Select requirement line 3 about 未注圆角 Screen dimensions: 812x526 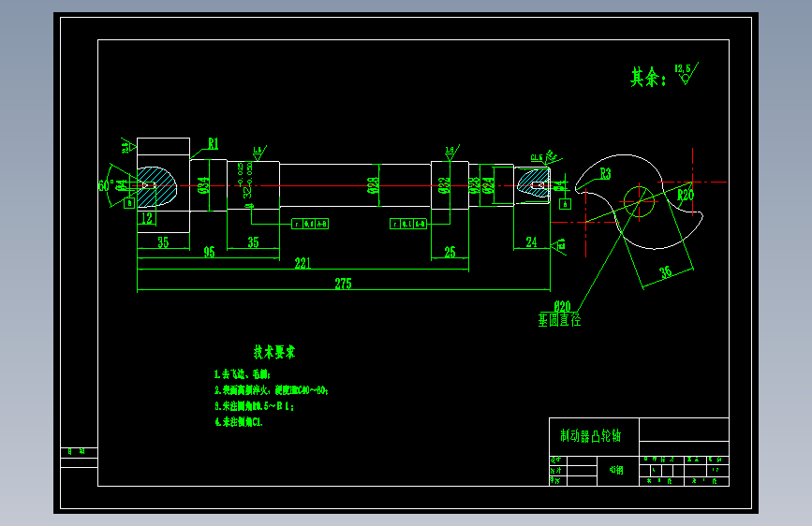(x=254, y=406)
